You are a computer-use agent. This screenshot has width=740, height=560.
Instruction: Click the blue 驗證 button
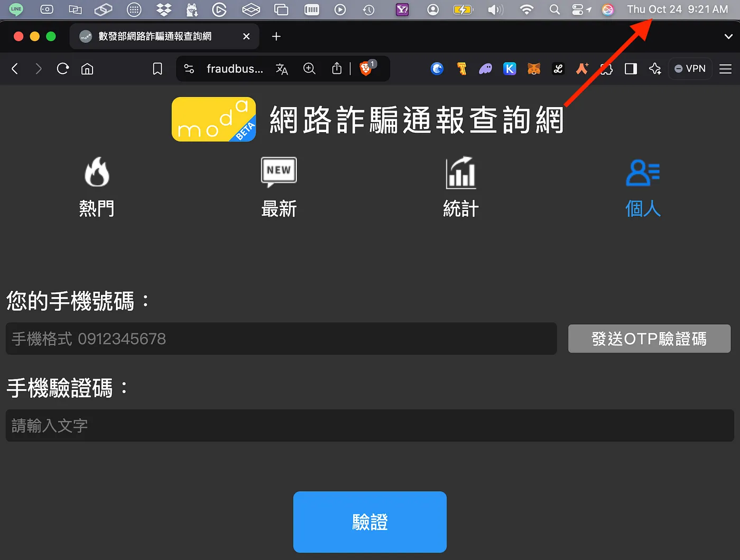(370, 522)
